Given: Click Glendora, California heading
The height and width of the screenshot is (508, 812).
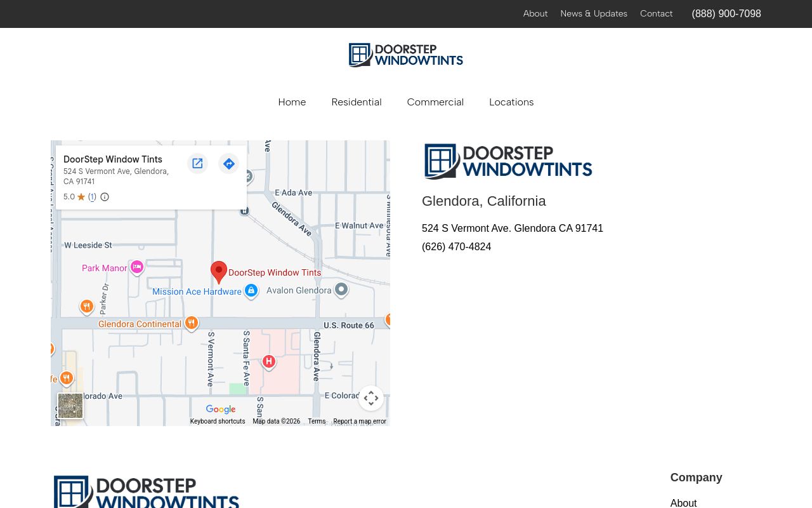Looking at the screenshot, I should coord(484,201).
